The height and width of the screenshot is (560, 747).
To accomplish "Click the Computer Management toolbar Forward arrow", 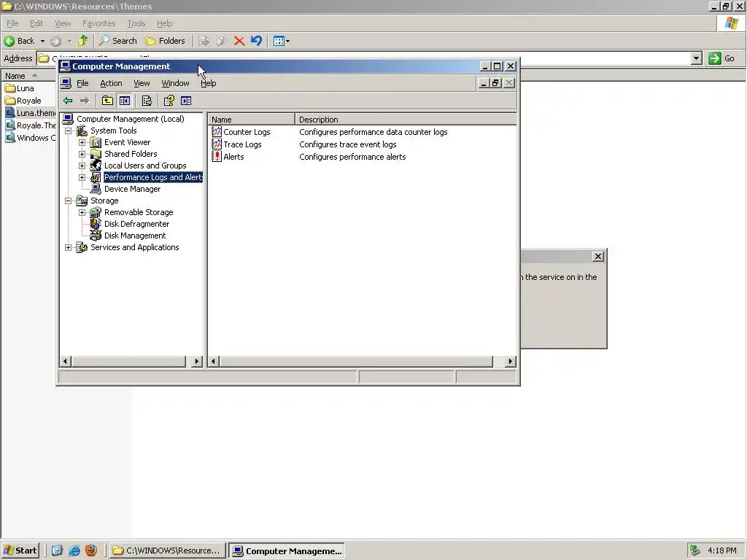I will (x=85, y=101).
